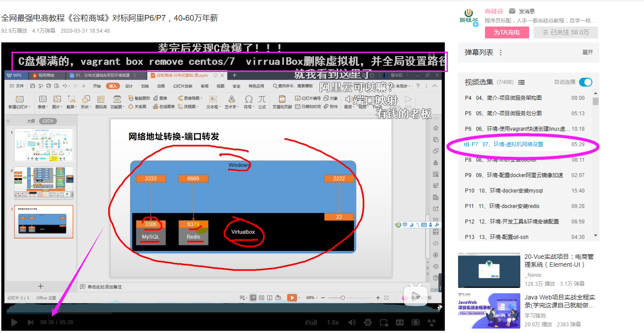Open 尚硅谷 uploader profile link
This screenshot has width=644, height=333.
pos(494,11)
